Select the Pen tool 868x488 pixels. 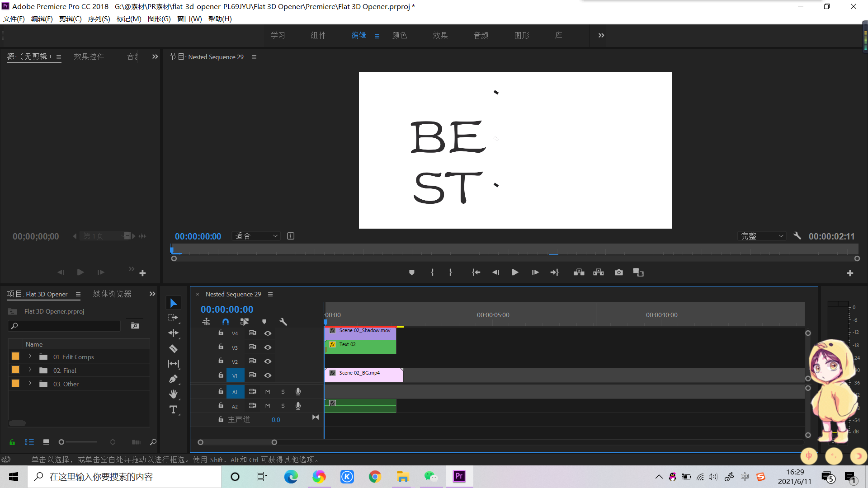[x=173, y=379]
